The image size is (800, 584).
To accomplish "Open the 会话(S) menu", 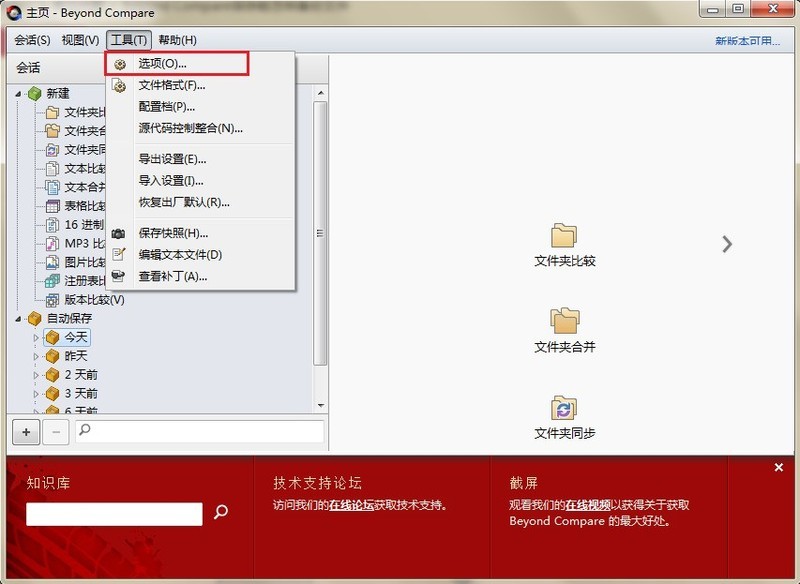I will pyautogui.click(x=32, y=40).
